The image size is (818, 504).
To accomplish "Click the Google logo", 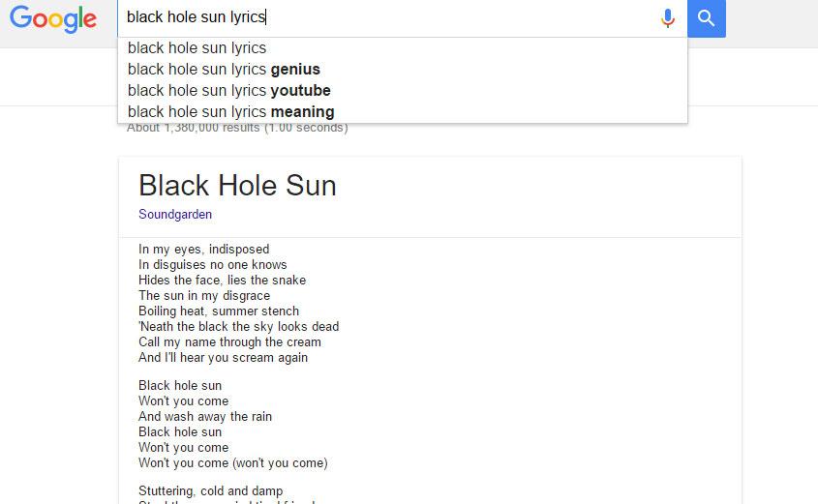I will [x=52, y=19].
